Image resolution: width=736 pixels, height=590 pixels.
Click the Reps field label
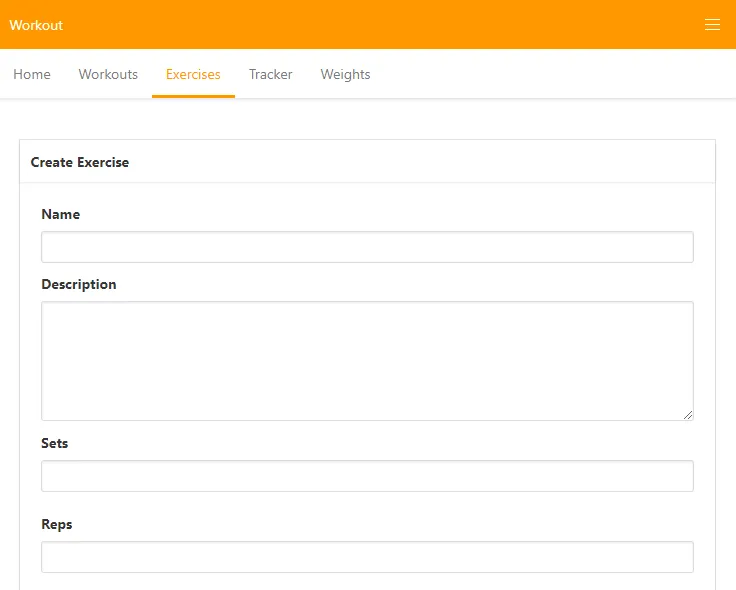pos(56,524)
